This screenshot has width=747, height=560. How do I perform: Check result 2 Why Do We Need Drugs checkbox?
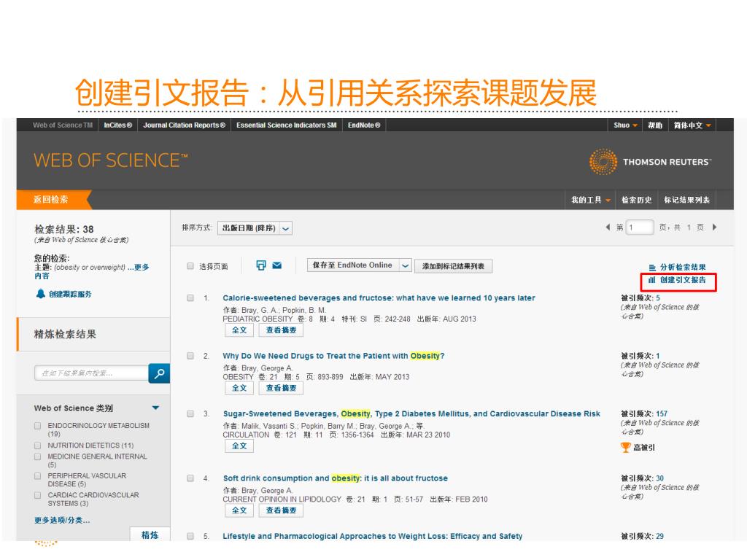pyautogui.click(x=190, y=356)
